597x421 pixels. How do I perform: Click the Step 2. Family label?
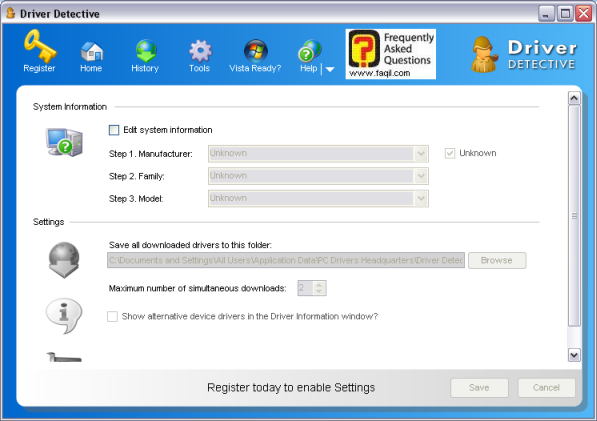coord(137,176)
